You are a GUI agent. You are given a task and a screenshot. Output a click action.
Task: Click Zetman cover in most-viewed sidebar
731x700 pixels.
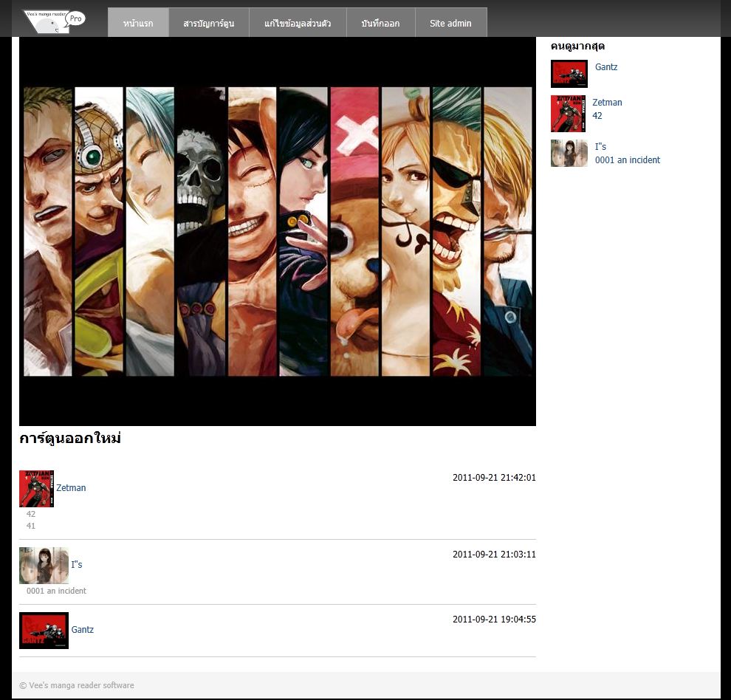pyautogui.click(x=568, y=113)
